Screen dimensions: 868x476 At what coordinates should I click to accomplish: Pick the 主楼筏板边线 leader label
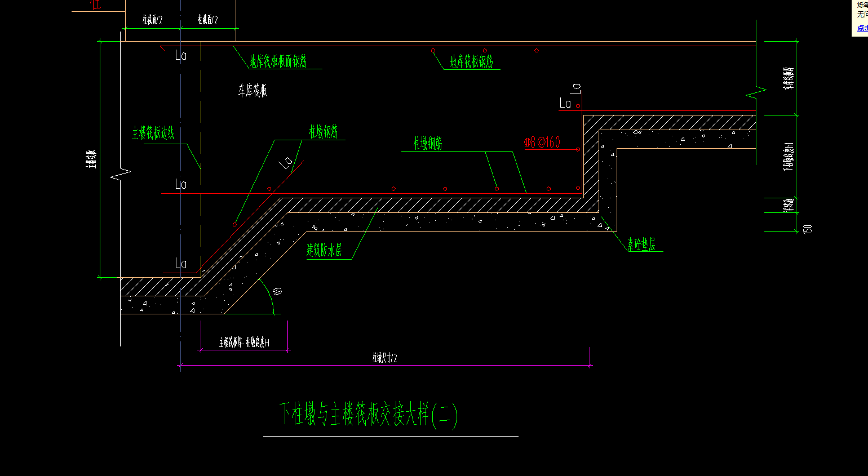[153, 133]
